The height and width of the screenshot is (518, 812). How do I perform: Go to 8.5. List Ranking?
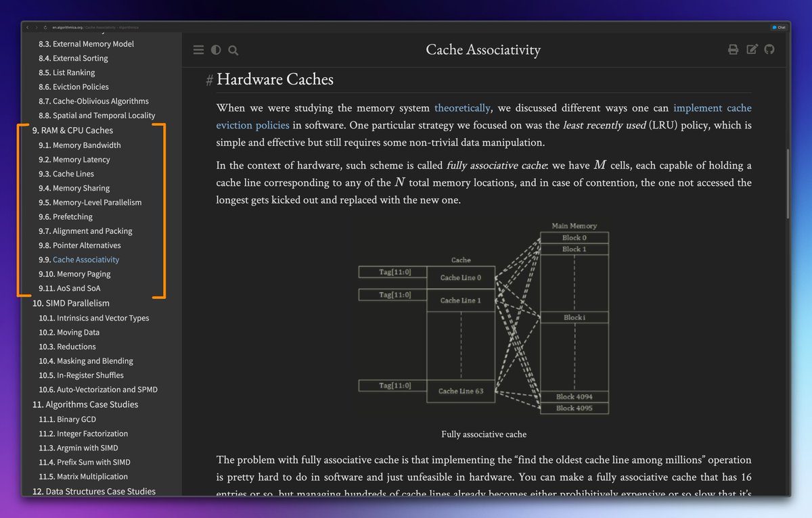pyautogui.click(x=66, y=72)
